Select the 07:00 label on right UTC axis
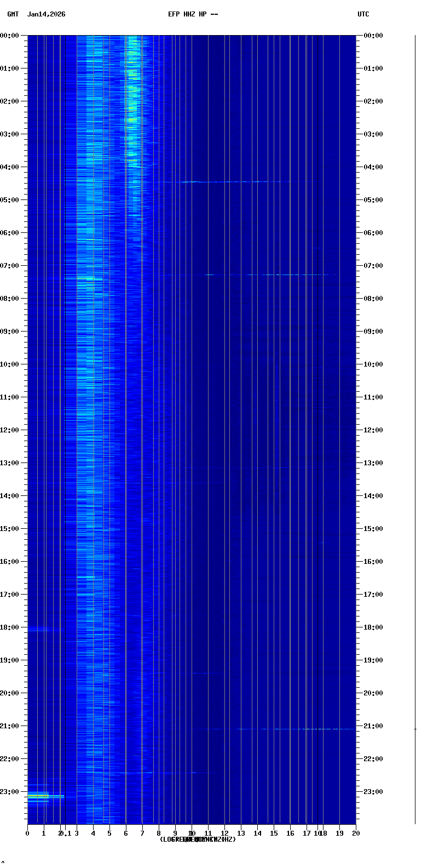 coord(373,266)
